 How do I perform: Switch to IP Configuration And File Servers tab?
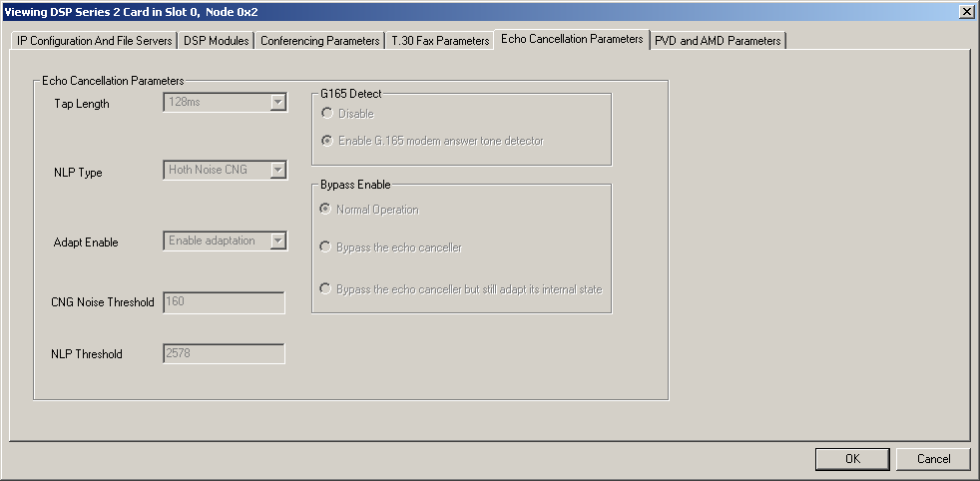[x=95, y=41]
